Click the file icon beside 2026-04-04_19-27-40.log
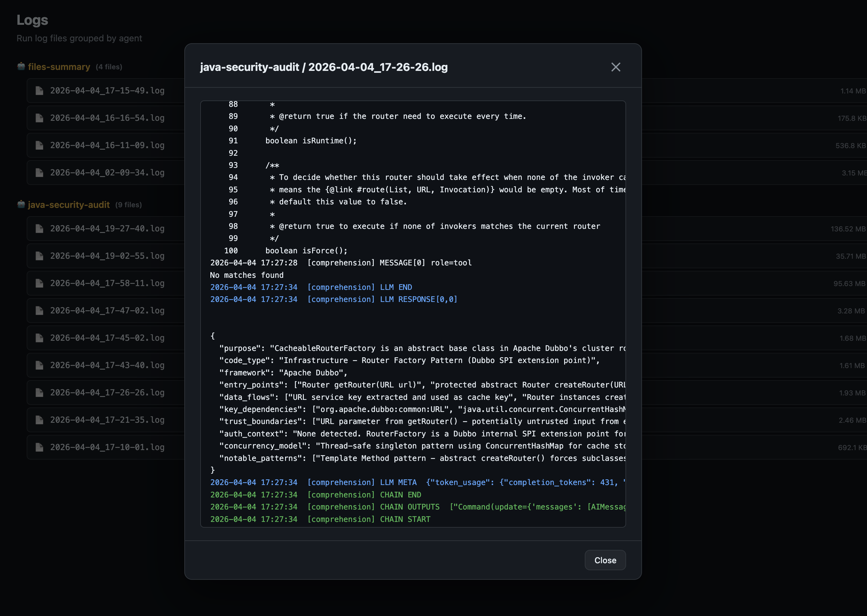The image size is (867, 616). (x=40, y=228)
